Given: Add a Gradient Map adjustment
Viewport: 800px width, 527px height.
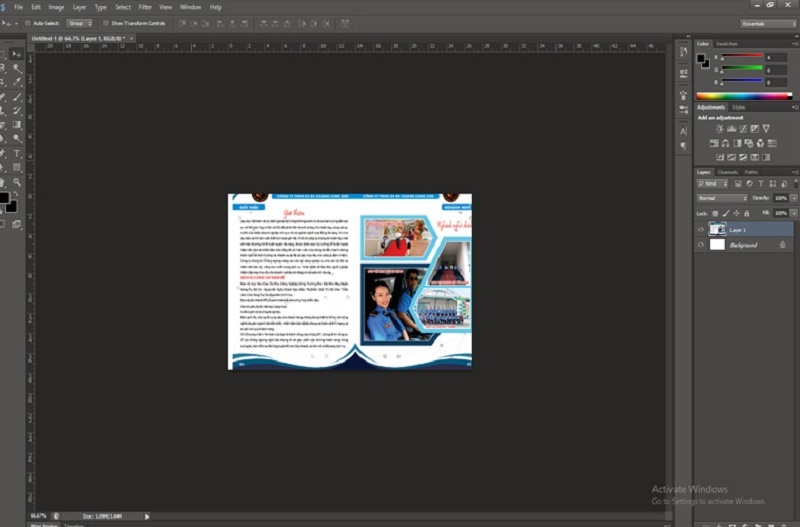Looking at the screenshot, I should 766,157.
